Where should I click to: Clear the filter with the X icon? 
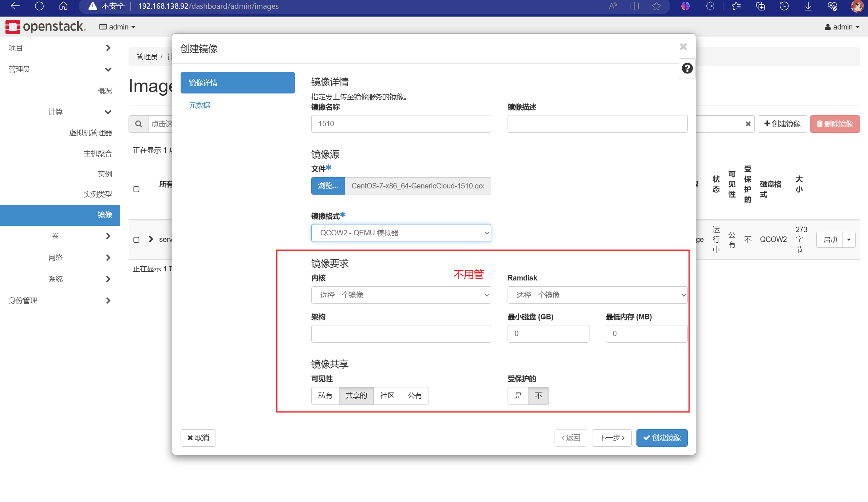[749, 124]
